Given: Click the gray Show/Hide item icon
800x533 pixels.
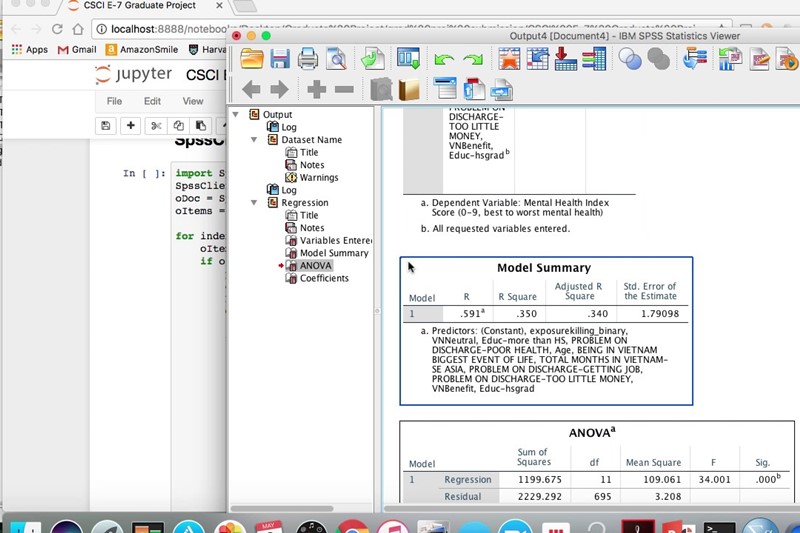Looking at the screenshot, I should click(x=381, y=89).
